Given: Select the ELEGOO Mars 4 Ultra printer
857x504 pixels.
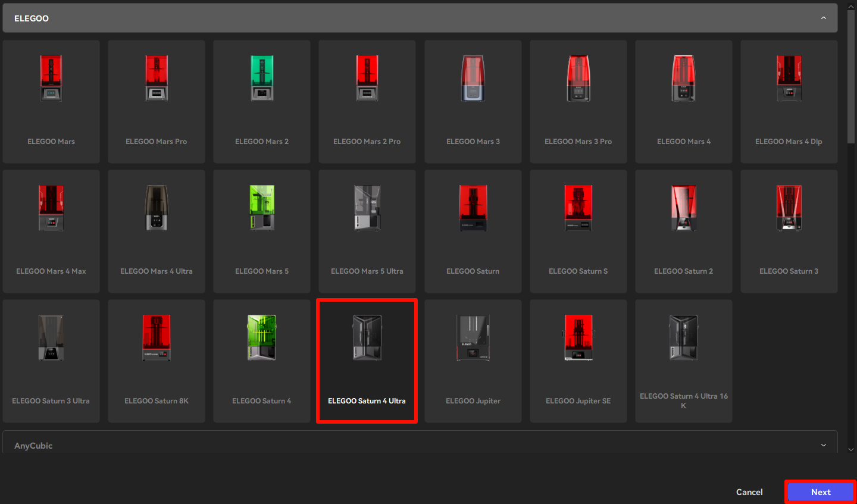Looking at the screenshot, I should click(157, 231).
